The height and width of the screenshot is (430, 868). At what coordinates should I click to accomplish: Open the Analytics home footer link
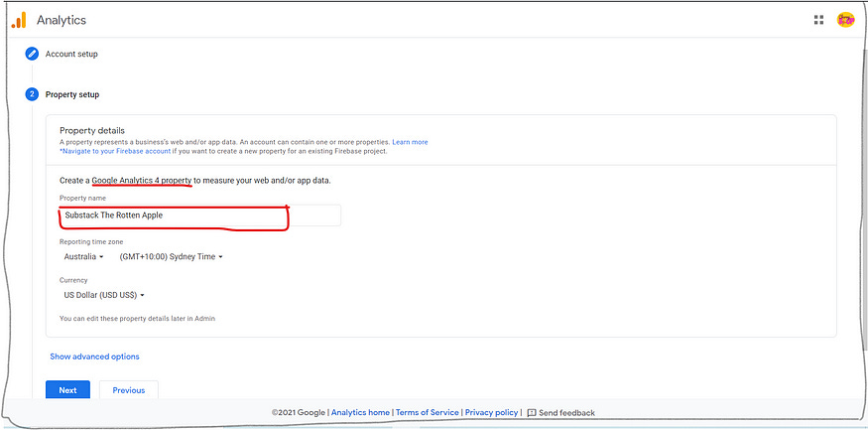tap(360, 412)
